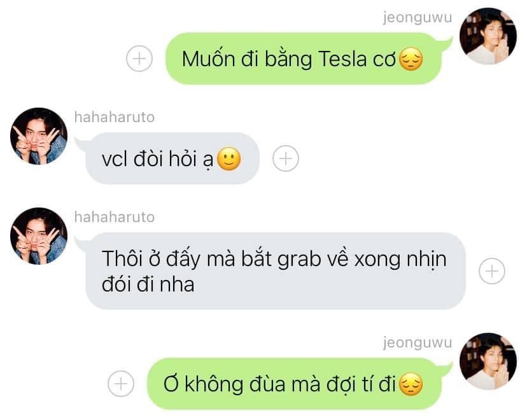Click text 'đói đi nha' in gray bubble
The image size is (527, 420).
click(x=148, y=284)
